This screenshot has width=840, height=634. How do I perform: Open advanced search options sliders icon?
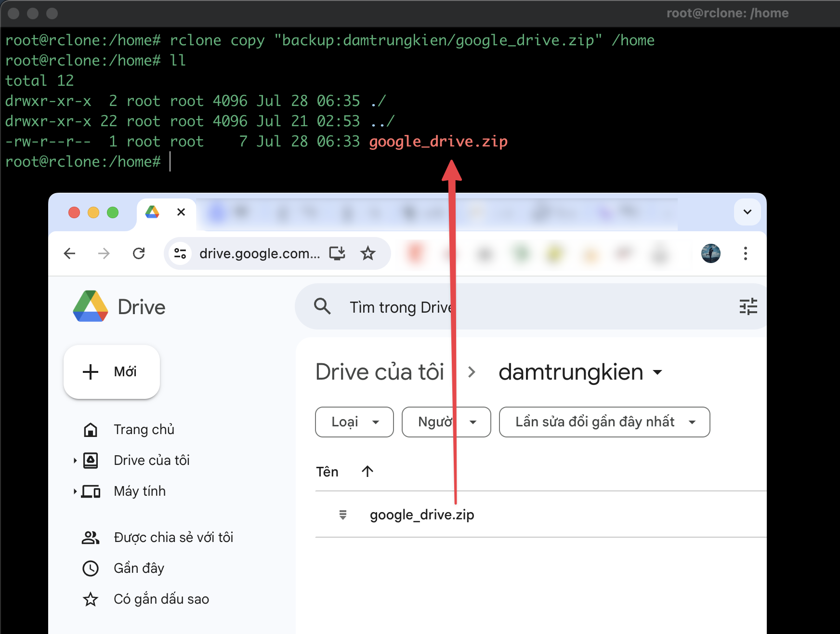[x=748, y=306]
